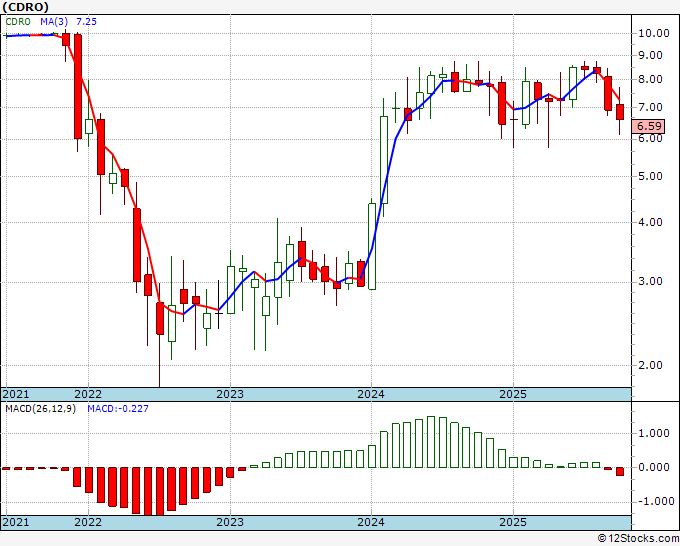Screen dimensions: 680x546
Task: Click the 5.00 price axis label
Action: tap(650, 177)
